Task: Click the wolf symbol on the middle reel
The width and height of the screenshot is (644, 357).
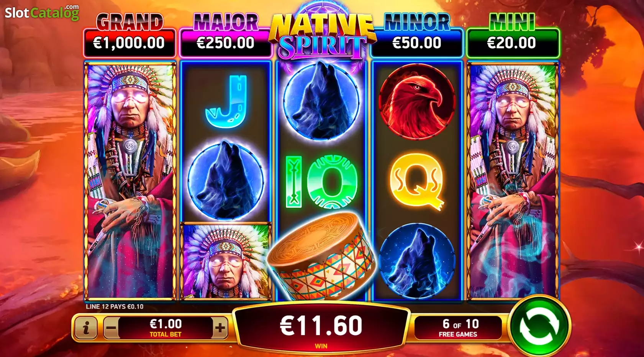Action: coord(321,101)
